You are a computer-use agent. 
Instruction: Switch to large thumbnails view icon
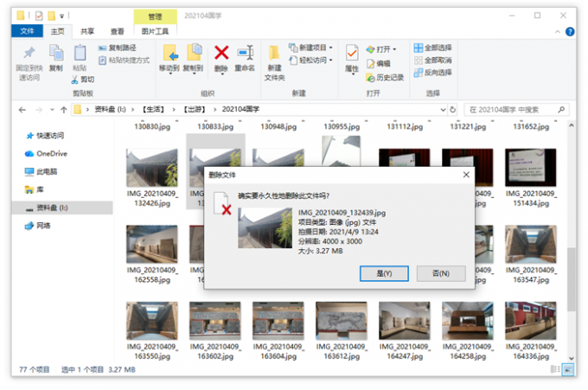pos(568,369)
